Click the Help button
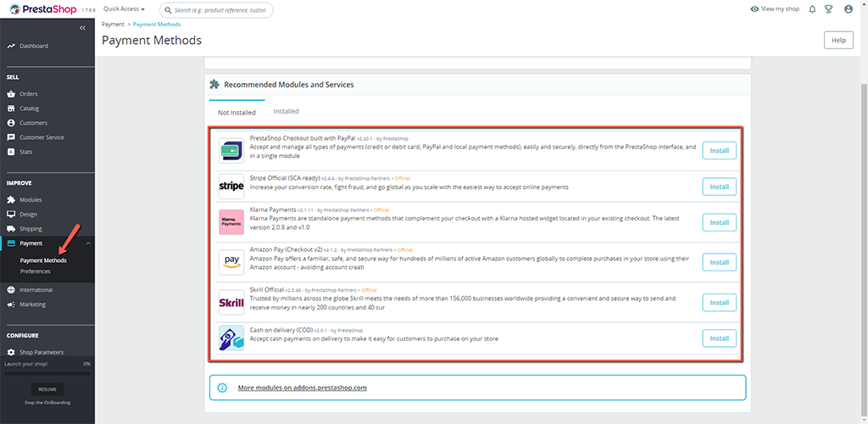868x424 pixels. (x=838, y=41)
